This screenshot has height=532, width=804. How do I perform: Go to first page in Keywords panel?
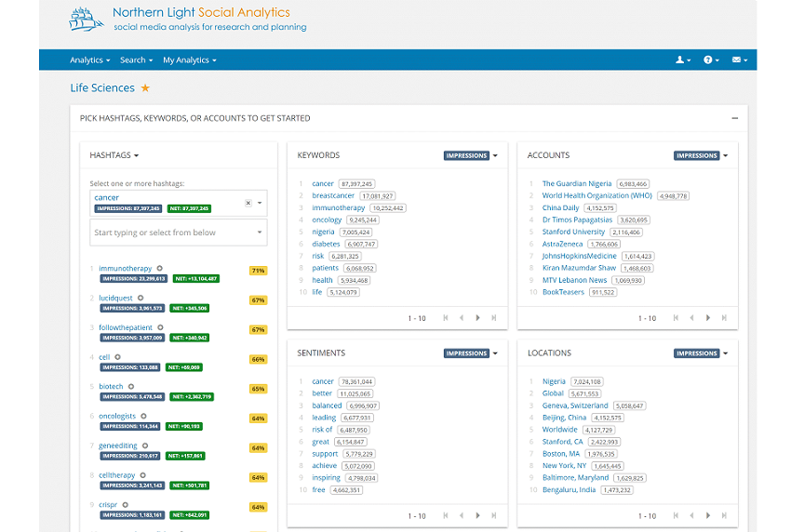[x=446, y=318]
